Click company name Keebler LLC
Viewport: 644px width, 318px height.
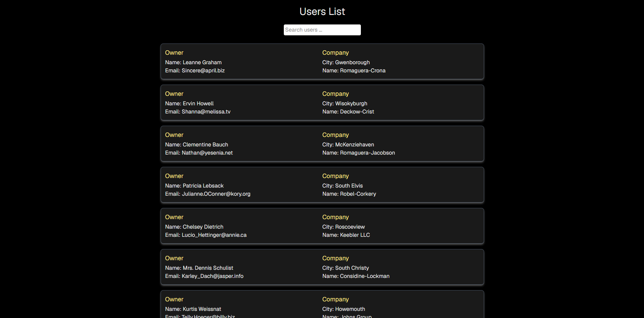tap(355, 235)
